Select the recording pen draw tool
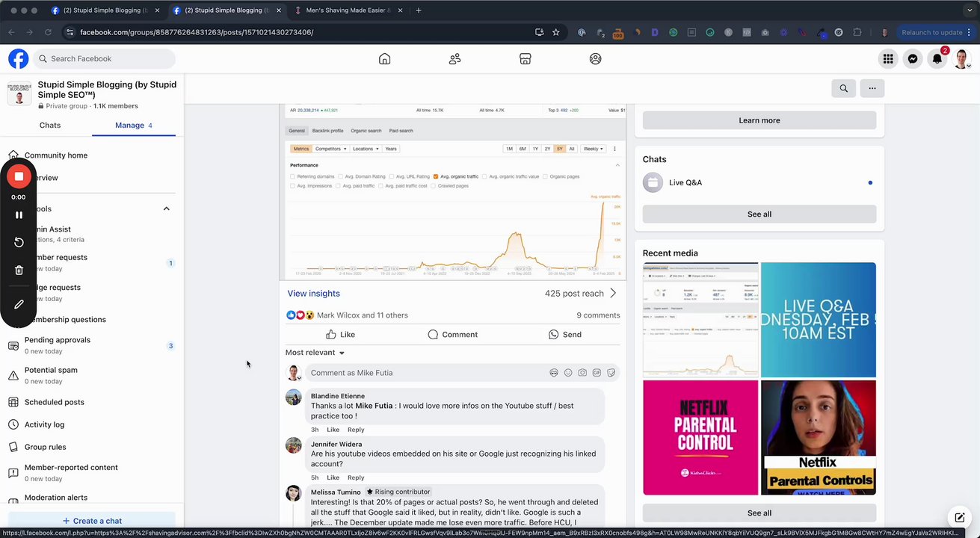The image size is (980, 538). tap(19, 304)
